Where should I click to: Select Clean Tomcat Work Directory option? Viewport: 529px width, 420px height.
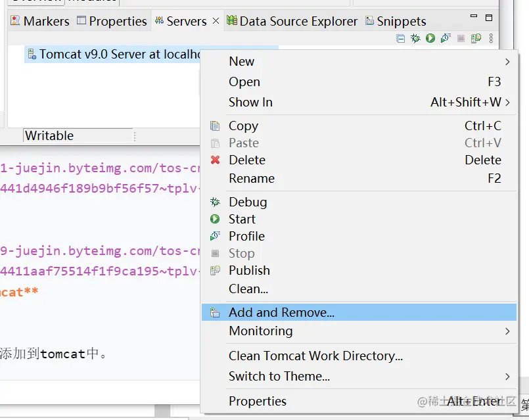click(315, 356)
